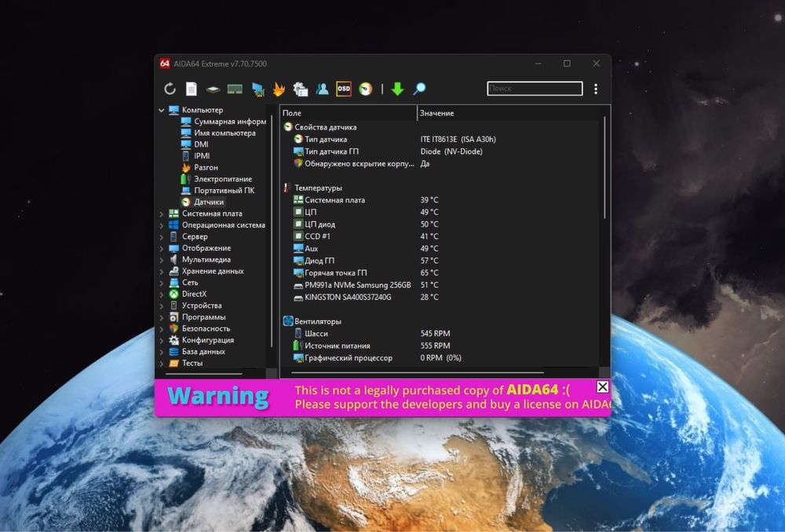This screenshot has height=532, width=785.
Task: Expand the Отображение tree node
Action: pyautogui.click(x=161, y=248)
